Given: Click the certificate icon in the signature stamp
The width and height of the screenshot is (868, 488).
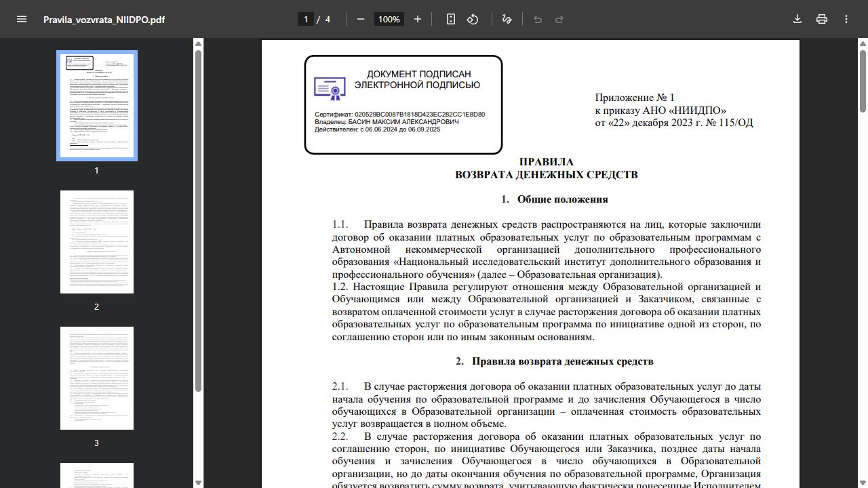Looking at the screenshot, I should click(x=330, y=88).
